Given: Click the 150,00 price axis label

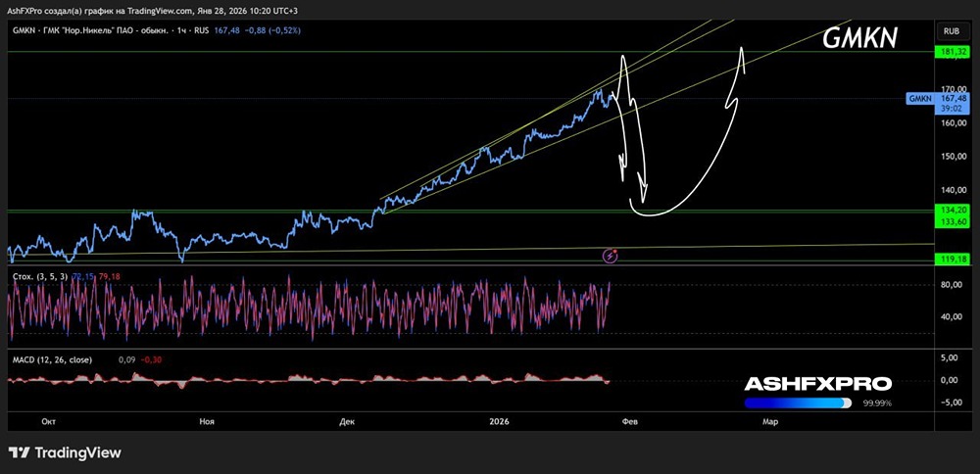Looking at the screenshot, I should tap(954, 157).
